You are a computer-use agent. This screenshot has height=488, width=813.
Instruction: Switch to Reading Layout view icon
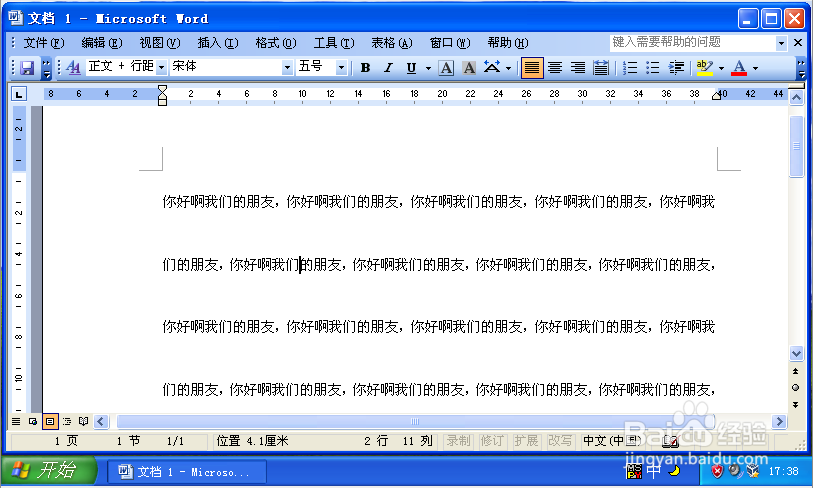coord(83,421)
